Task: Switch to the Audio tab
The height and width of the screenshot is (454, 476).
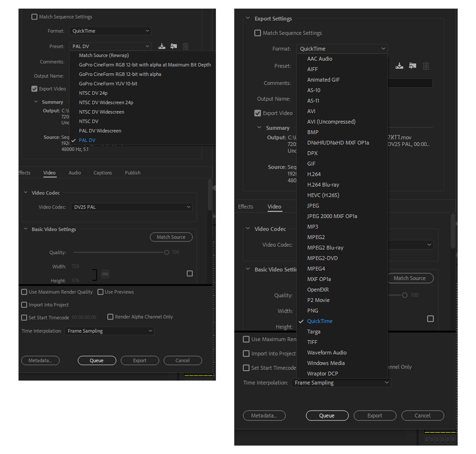Action: (75, 173)
